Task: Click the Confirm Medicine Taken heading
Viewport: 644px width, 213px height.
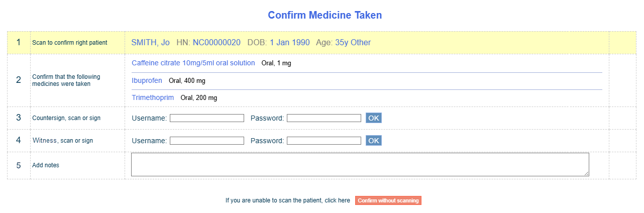Action: tap(325, 15)
